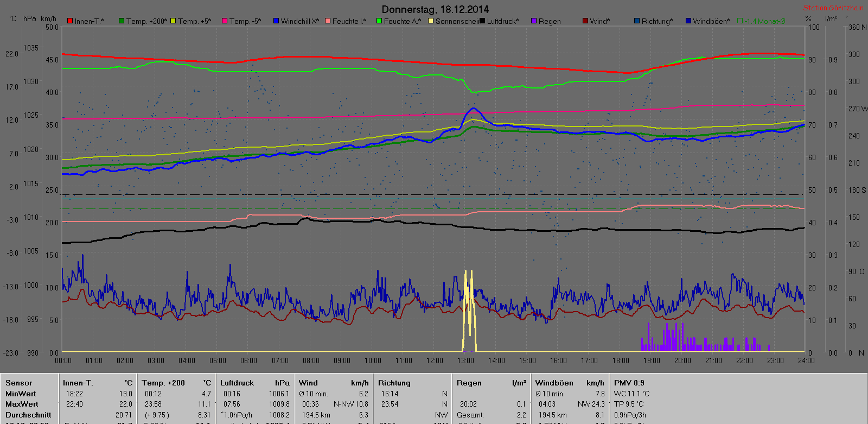Image resolution: width=868 pixels, height=424 pixels.
Task: Click the Richtung column header in table
Action: [394, 383]
